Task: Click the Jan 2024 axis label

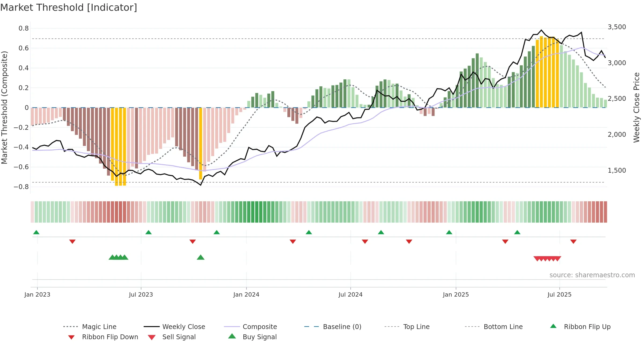Action: tap(246, 294)
